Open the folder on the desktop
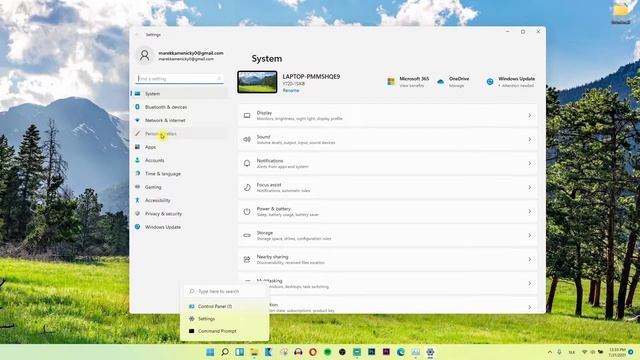Image resolution: width=640 pixels, height=360 pixels. click(x=621, y=12)
